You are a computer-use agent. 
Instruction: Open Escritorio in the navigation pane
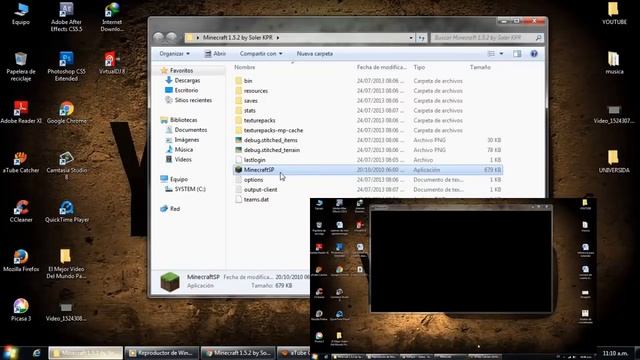pos(182,90)
